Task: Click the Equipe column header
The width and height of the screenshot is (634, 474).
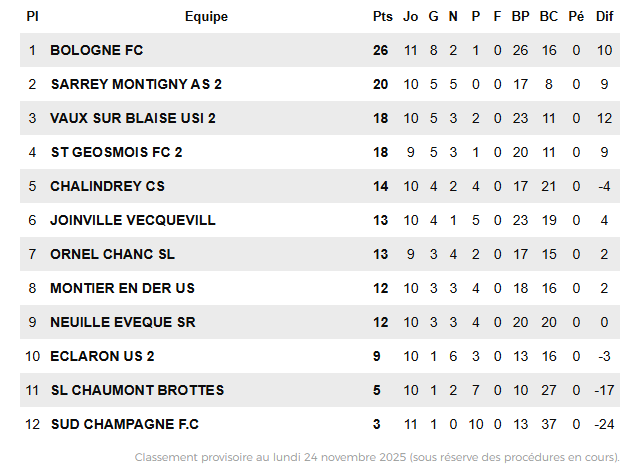Action: coord(206,16)
